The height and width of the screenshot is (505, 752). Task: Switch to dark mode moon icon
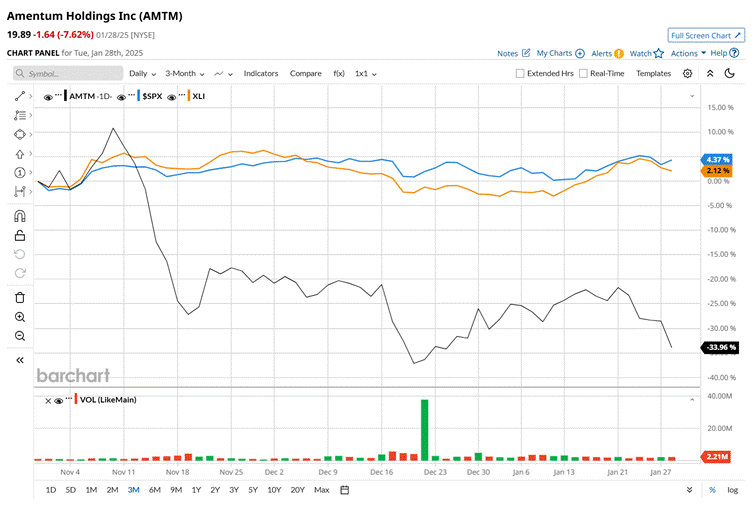[729, 73]
